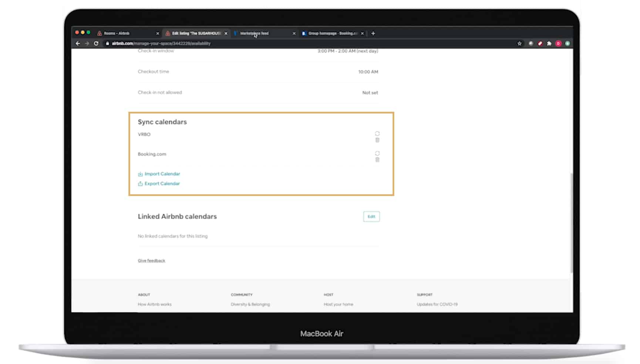This screenshot has width=640, height=364.
Task: Click the No linked calendars message
Action: (173, 236)
